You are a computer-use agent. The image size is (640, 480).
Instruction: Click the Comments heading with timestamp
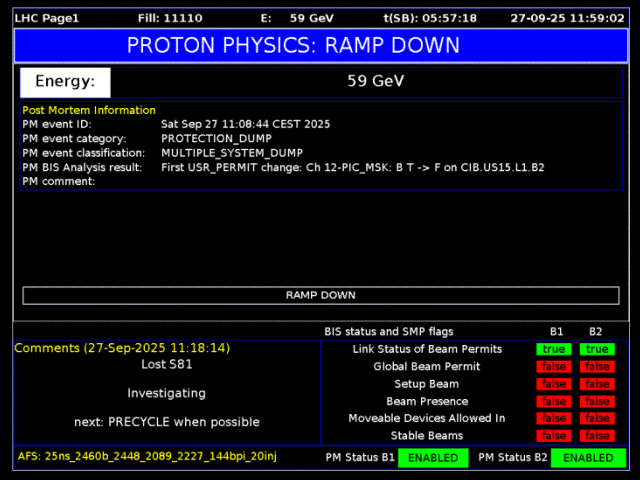tap(122, 348)
